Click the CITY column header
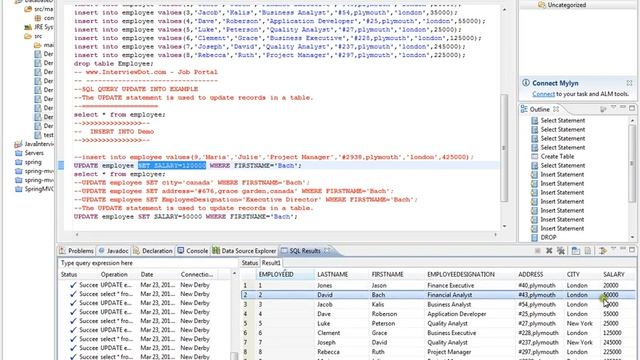This screenshot has height=360, width=640. click(x=582, y=274)
